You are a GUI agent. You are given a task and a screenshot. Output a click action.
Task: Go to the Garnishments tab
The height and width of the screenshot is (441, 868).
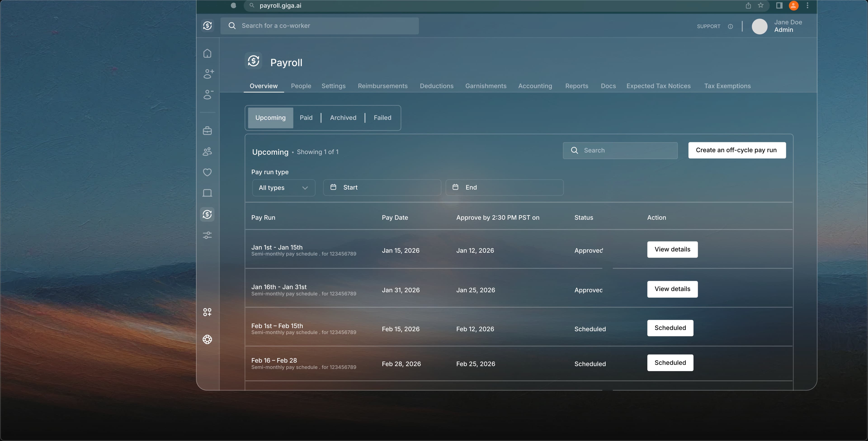pos(486,86)
